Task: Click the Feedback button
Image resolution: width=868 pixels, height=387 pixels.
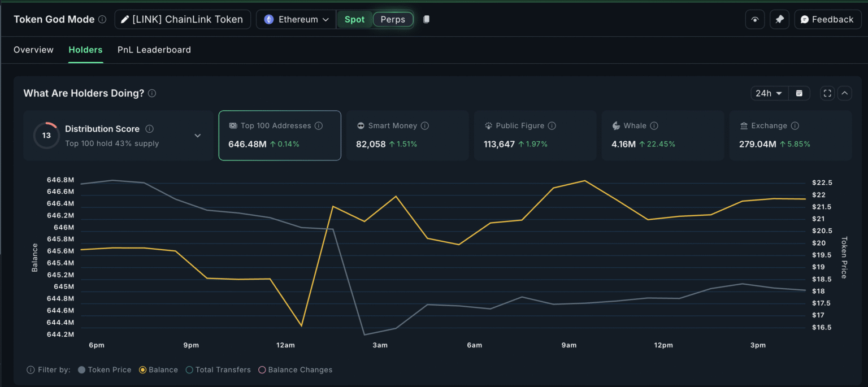Action: [x=827, y=19]
